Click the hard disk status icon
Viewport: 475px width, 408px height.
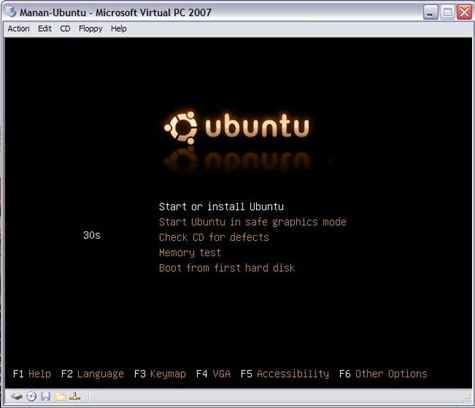[x=16, y=396]
